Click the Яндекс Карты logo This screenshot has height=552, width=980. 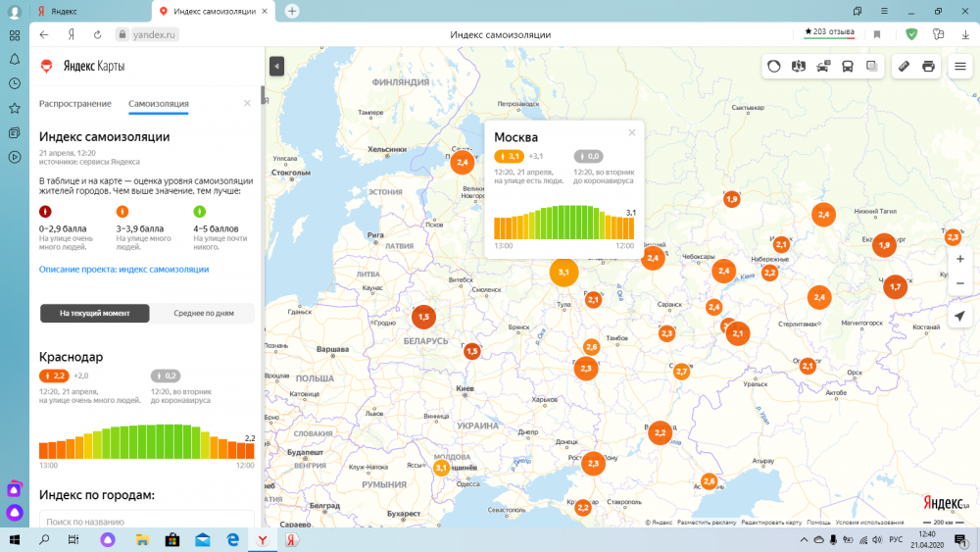click(82, 67)
